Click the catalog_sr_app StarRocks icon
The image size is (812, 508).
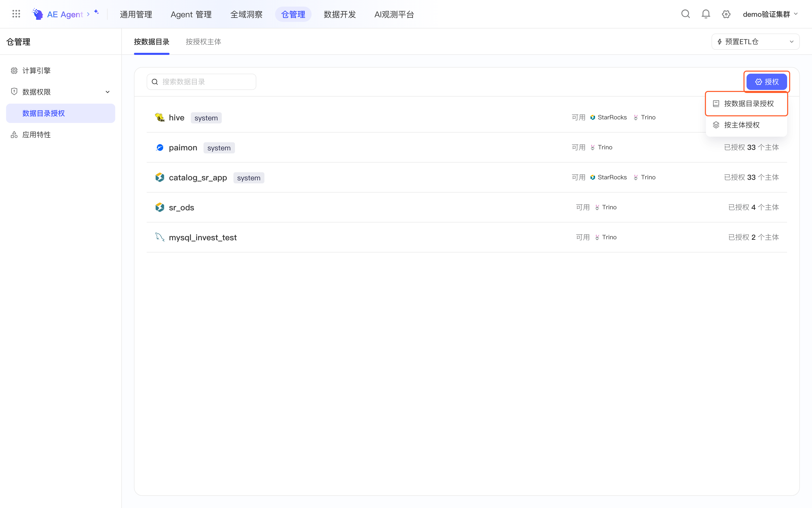pos(160,177)
